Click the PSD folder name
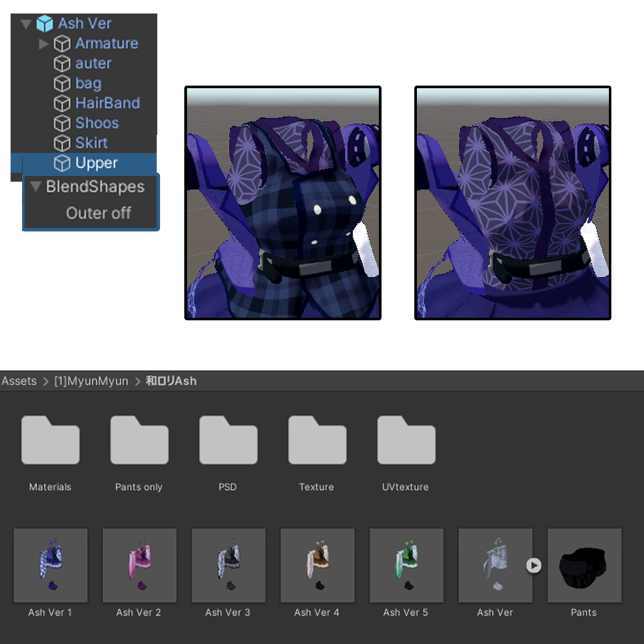Viewport: 644px width, 644px height. click(228, 487)
